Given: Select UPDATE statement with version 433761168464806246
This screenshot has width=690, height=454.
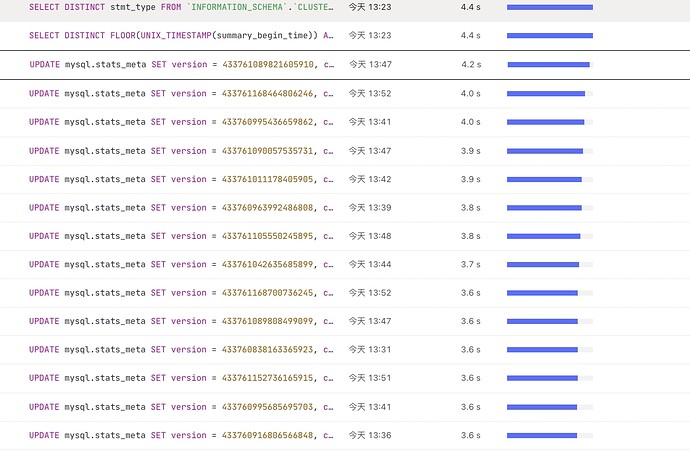Looking at the screenshot, I should tap(180, 94).
